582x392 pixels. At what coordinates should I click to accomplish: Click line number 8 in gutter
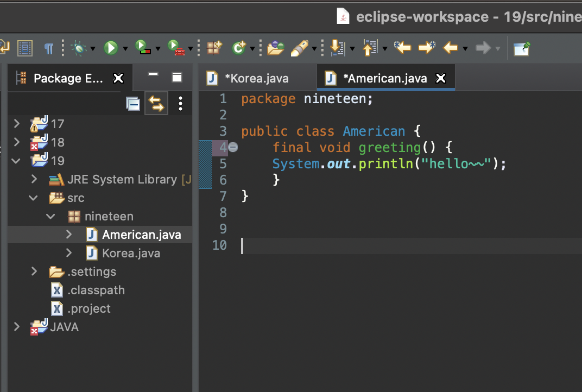pos(223,213)
